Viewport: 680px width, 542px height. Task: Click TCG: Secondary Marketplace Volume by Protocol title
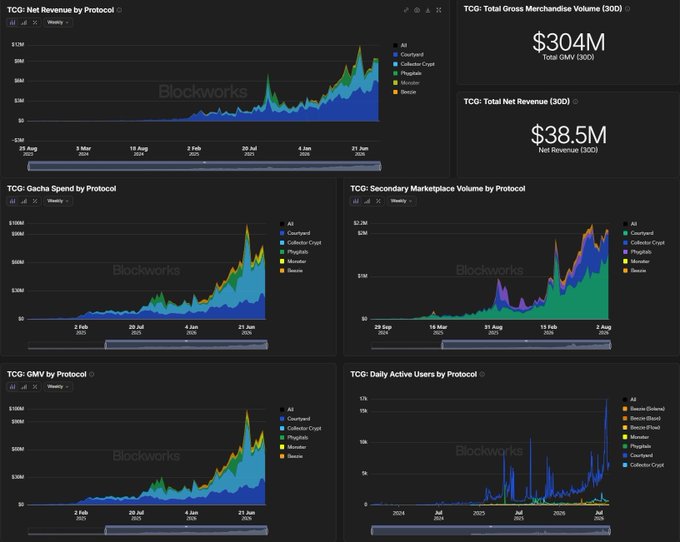pyautogui.click(x=438, y=189)
